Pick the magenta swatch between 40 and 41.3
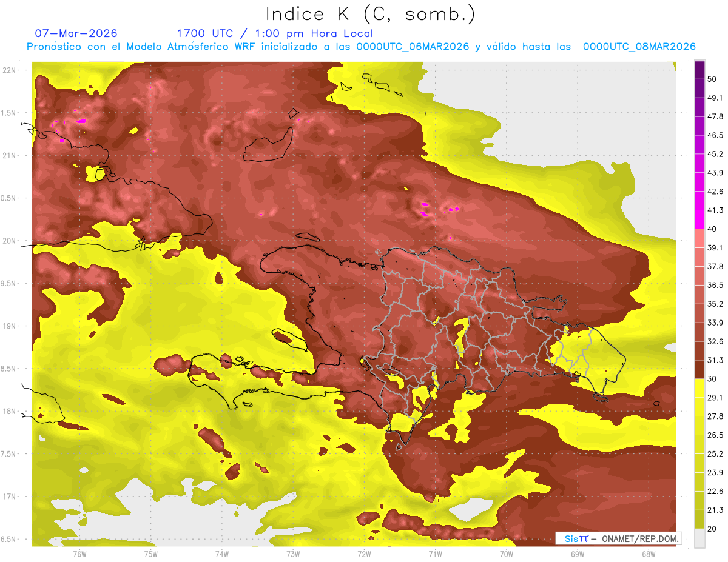Viewport: 728px width, 562px height. (699, 219)
